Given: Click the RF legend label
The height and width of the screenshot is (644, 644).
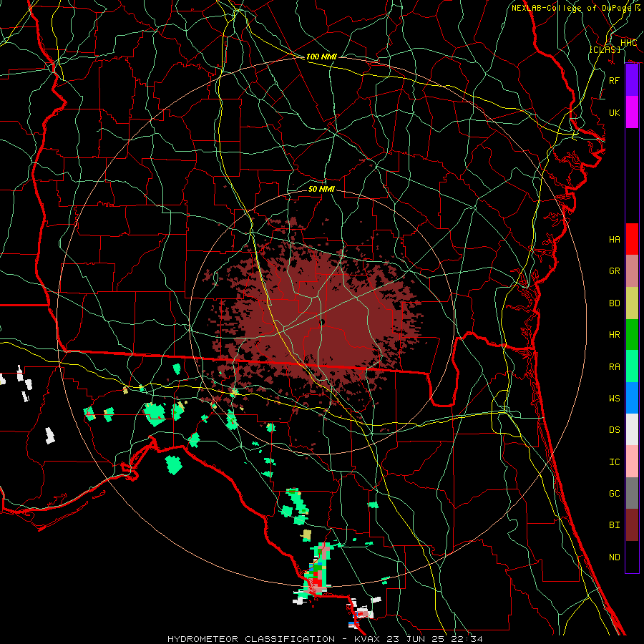Looking at the screenshot, I should point(615,80).
